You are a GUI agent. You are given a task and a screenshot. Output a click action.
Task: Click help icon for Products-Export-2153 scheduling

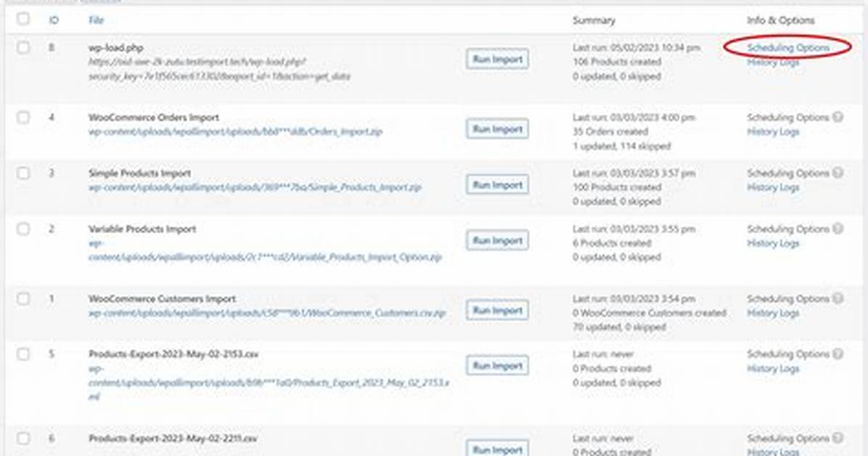(x=838, y=354)
